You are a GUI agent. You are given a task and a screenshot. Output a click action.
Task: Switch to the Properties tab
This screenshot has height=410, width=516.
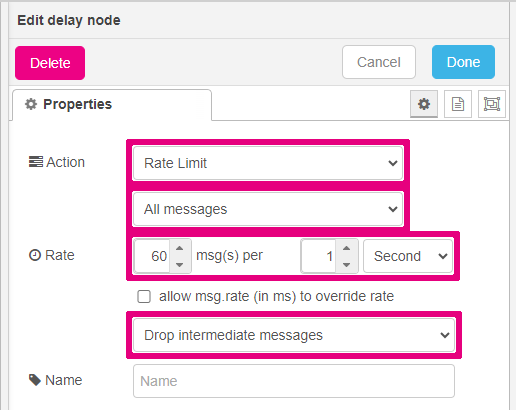[112, 105]
